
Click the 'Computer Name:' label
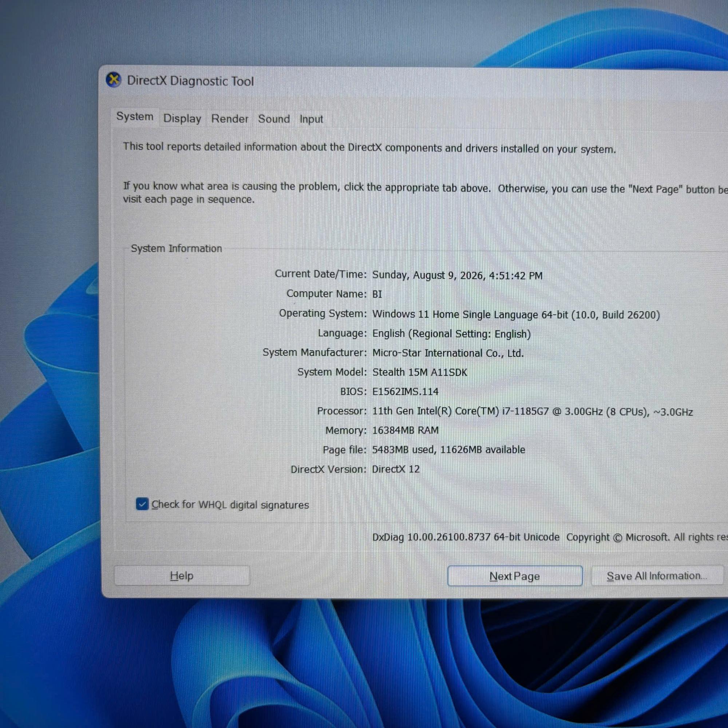click(327, 293)
